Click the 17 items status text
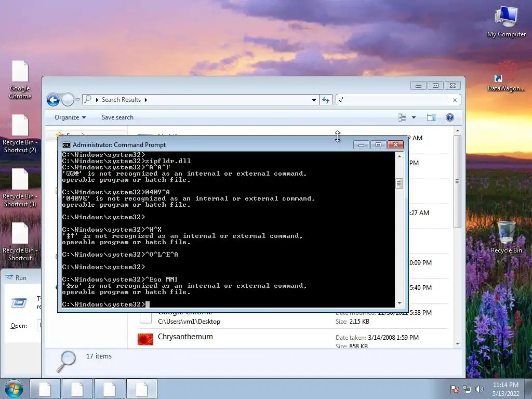532x399 pixels. (99, 356)
